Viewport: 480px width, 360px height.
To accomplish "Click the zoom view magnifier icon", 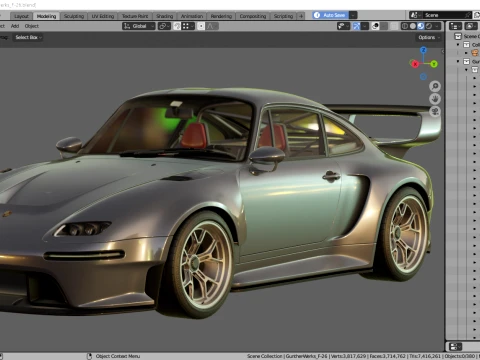I will click(435, 86).
